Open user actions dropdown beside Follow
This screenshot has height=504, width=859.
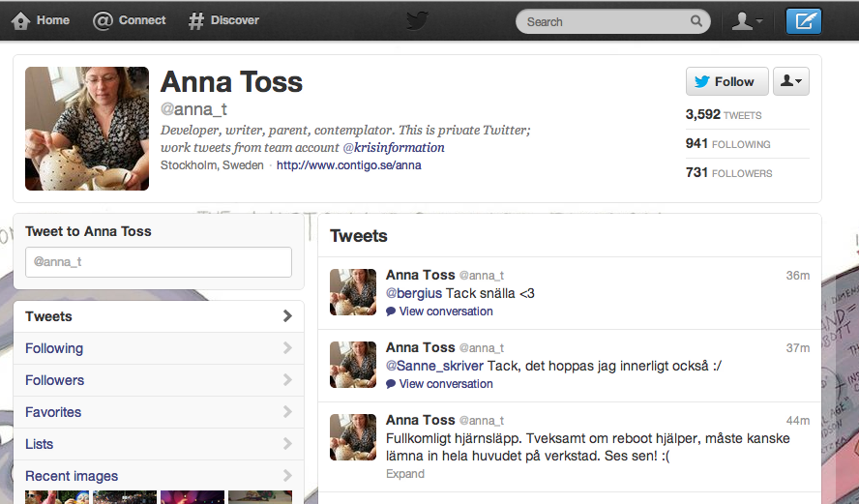(x=791, y=81)
